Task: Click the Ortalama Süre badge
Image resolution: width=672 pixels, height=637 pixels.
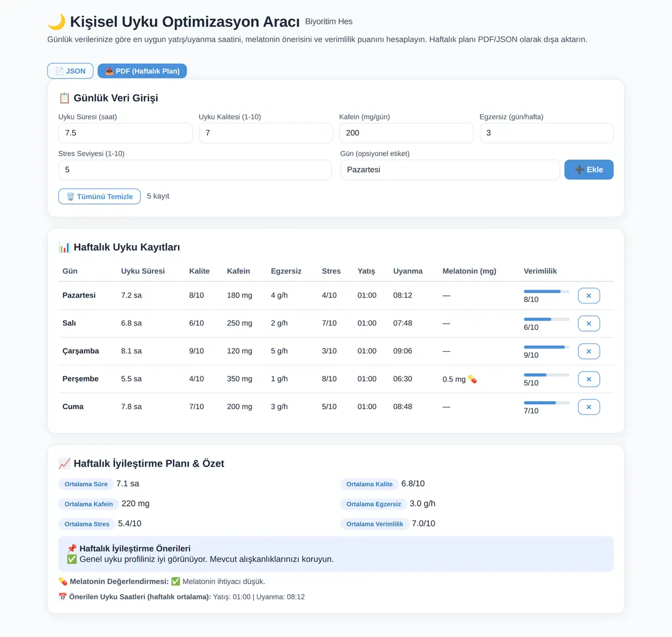Action: click(x=86, y=484)
